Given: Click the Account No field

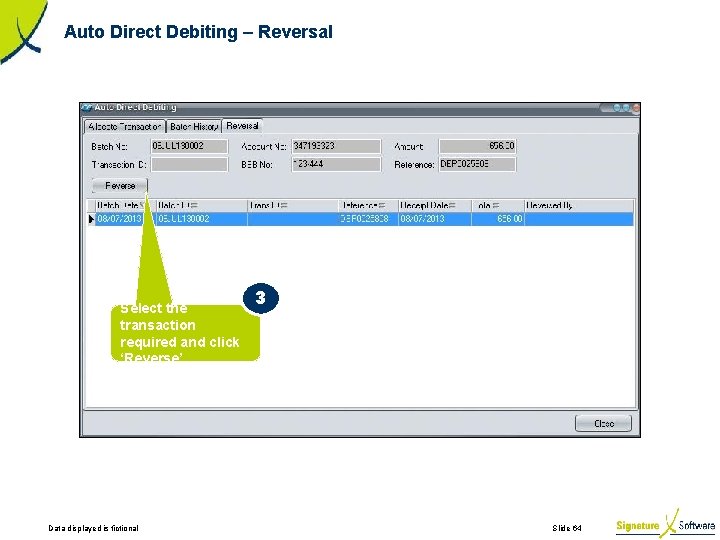Looking at the screenshot, I should click(336, 146).
